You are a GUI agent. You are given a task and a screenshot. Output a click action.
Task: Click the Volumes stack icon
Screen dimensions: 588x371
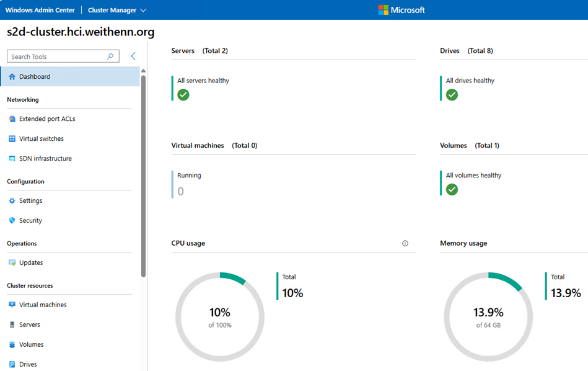pos(12,345)
